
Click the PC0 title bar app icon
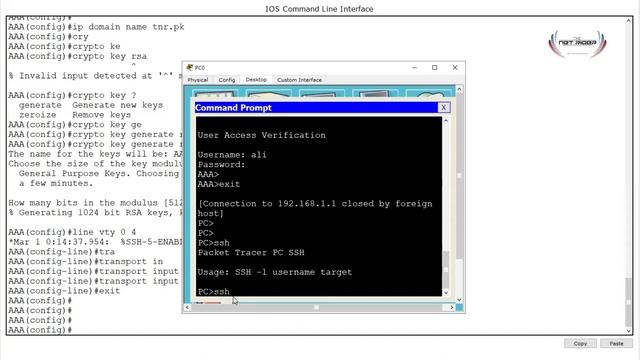pyautogui.click(x=189, y=67)
